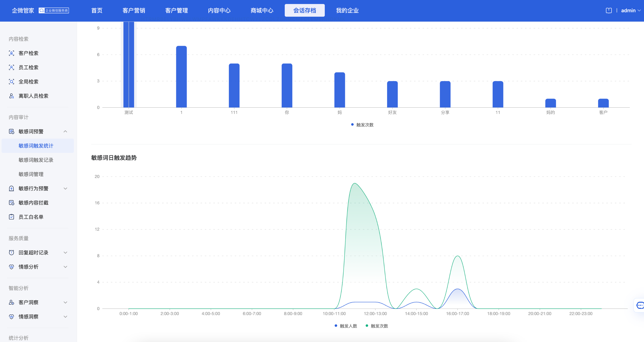Screen dimensions: 644x342
Task: Click the 敏感词预警 sidebar icon
Action: pos(12,132)
